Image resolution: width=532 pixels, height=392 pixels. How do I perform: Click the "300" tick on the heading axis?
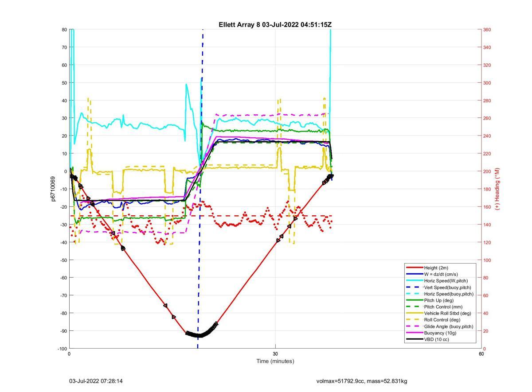pos(487,83)
